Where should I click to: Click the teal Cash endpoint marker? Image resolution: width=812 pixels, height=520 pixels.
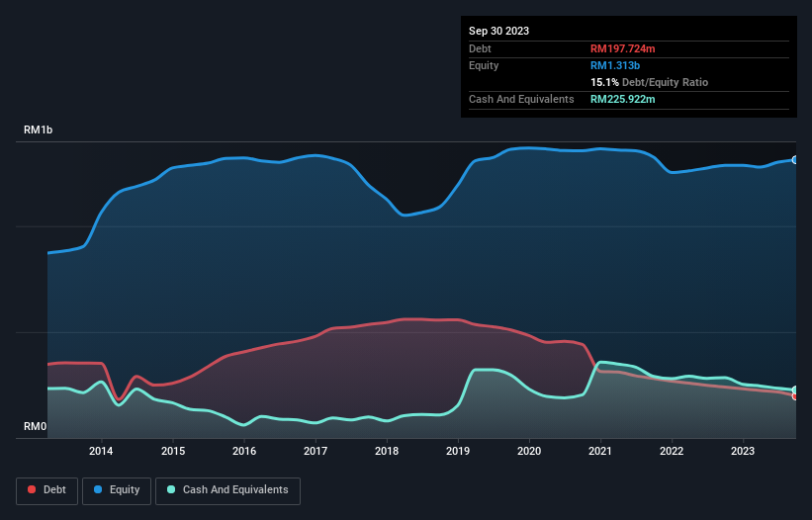(794, 390)
